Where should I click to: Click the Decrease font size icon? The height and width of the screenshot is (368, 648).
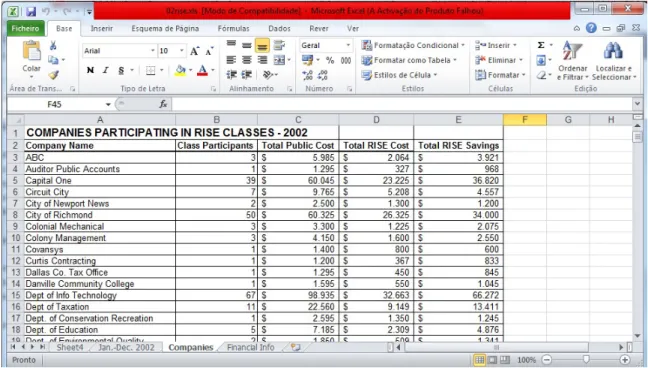(209, 51)
